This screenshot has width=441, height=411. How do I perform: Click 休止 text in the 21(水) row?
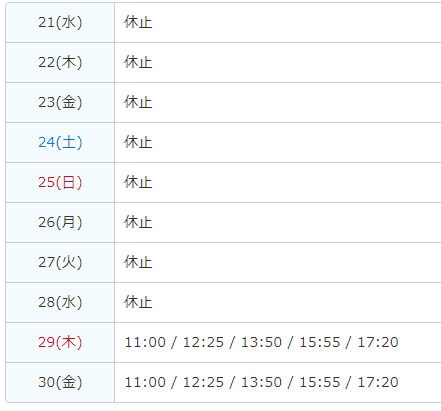138,23
